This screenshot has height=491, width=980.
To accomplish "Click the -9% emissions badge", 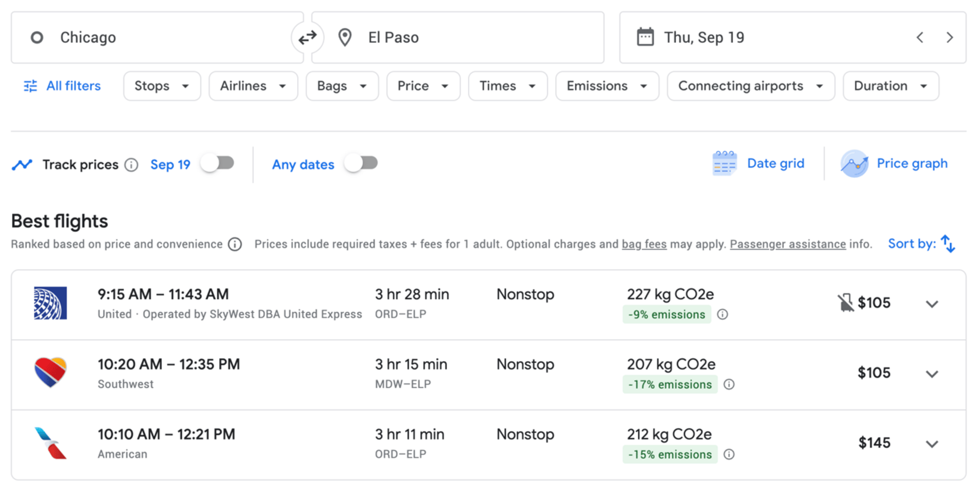I will 667,314.
